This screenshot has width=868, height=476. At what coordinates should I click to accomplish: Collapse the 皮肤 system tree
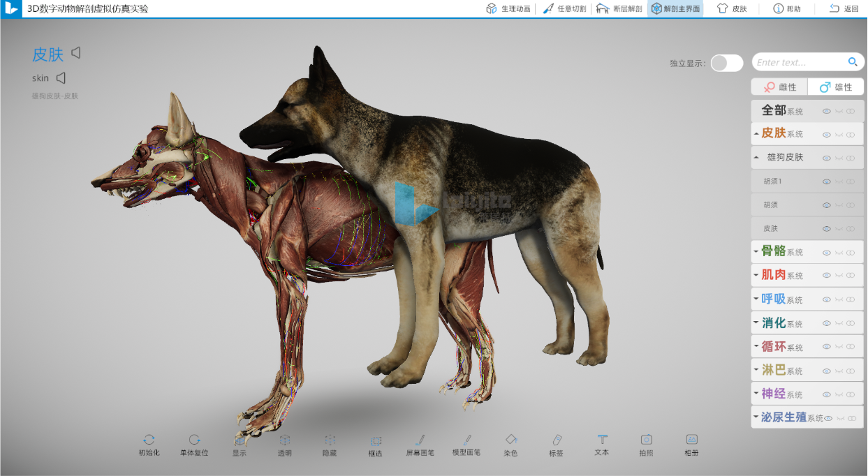click(757, 134)
